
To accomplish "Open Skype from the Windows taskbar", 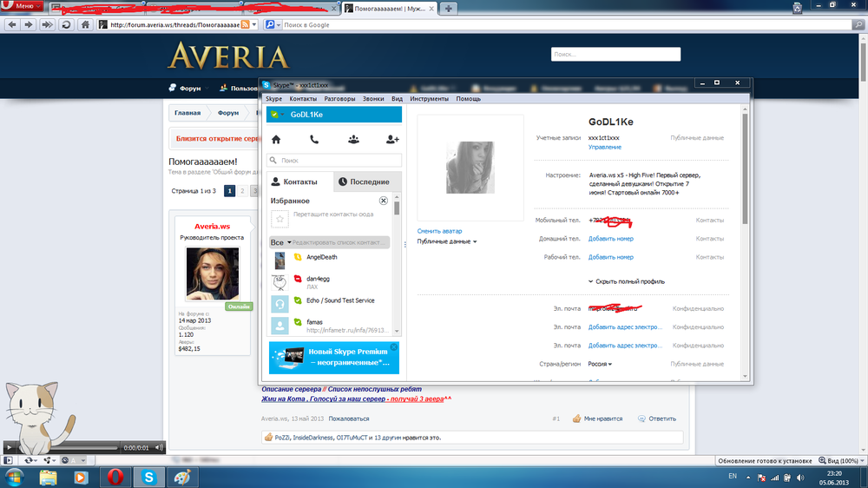I will click(149, 477).
